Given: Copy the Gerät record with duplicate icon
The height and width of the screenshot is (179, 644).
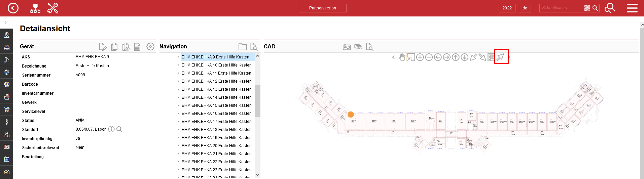Looking at the screenshot, I should (114, 47).
